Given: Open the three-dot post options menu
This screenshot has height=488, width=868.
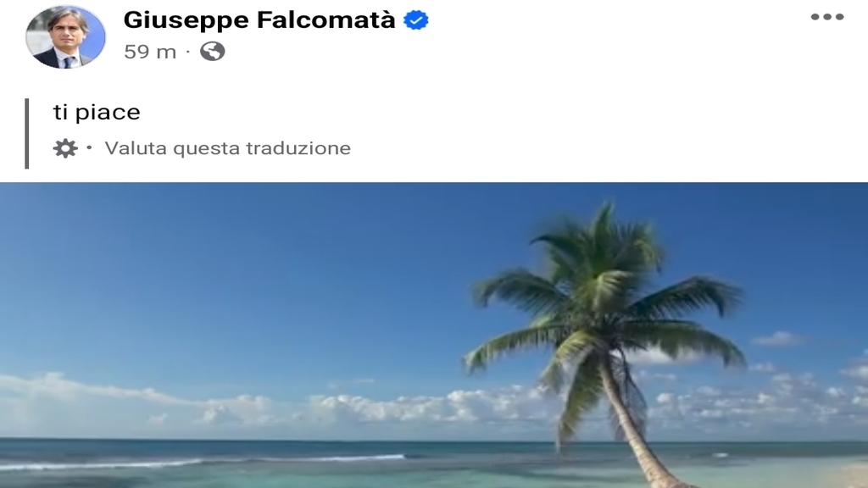Looking at the screenshot, I should pyautogui.click(x=827, y=17).
